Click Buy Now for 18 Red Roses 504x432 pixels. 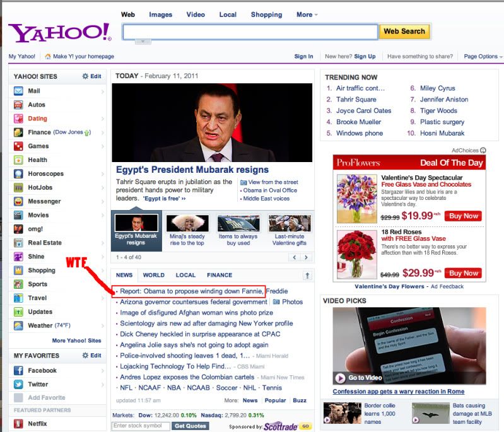click(463, 273)
